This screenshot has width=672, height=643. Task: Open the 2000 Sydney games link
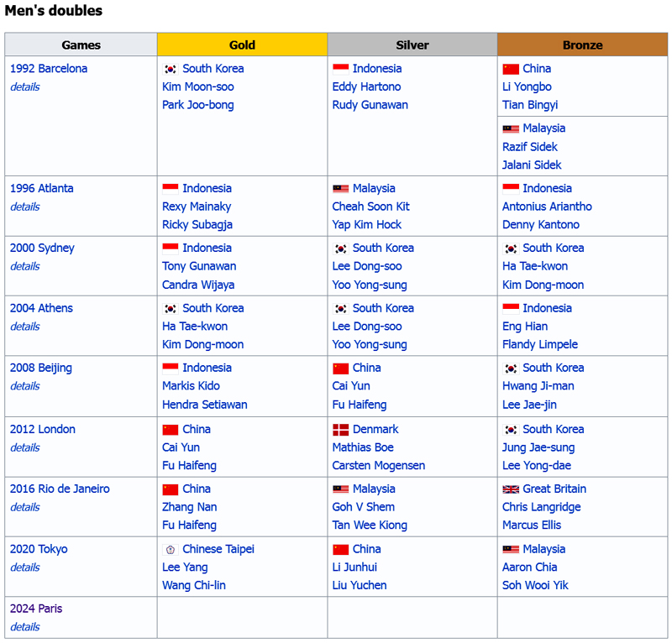coord(42,248)
